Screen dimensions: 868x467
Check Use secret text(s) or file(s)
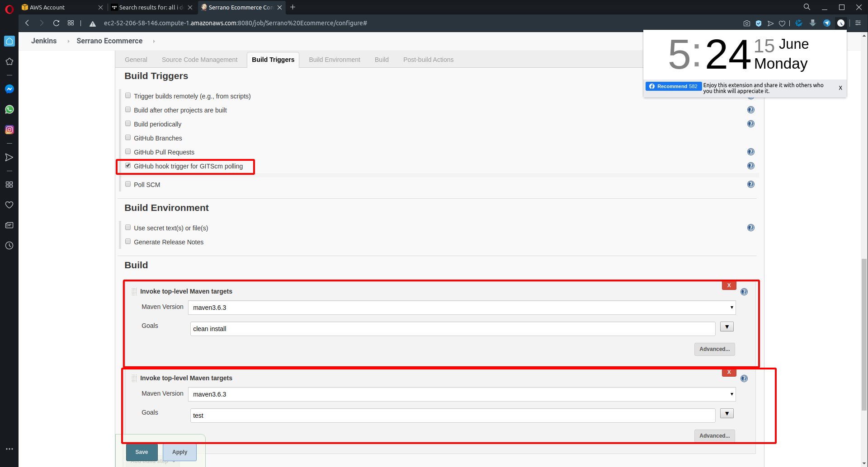[x=128, y=228]
